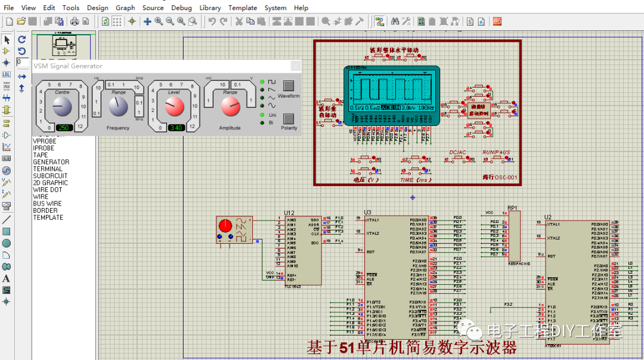Select the 2D text tool
Viewport: 644px width, 360px height.
pyautogui.click(x=7, y=278)
